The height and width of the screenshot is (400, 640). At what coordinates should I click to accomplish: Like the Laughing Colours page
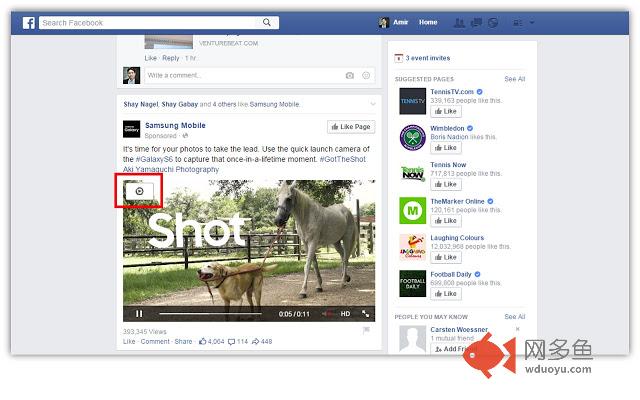446,258
